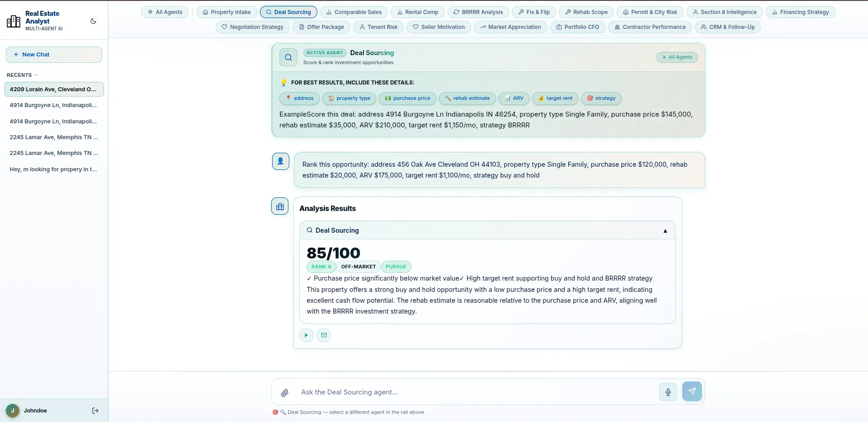This screenshot has width=868, height=422.
Task: Start a New Chat
Action: tap(54, 55)
